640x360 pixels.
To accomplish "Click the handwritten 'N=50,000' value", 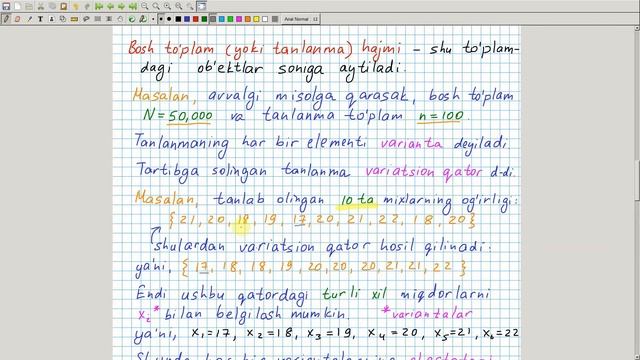I will pyautogui.click(x=178, y=116).
